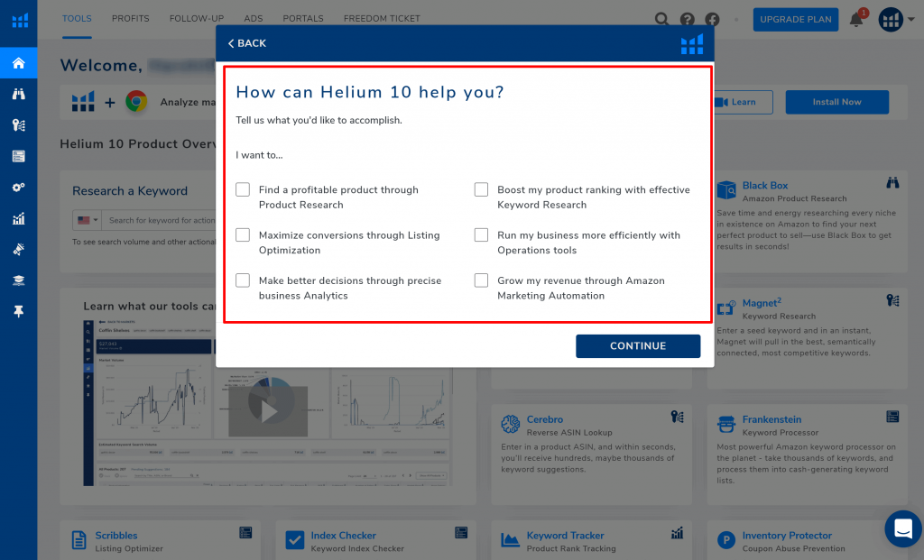Image resolution: width=924 pixels, height=560 pixels.
Task: Expand the US flag marketplace dropdown
Action: [x=88, y=220]
